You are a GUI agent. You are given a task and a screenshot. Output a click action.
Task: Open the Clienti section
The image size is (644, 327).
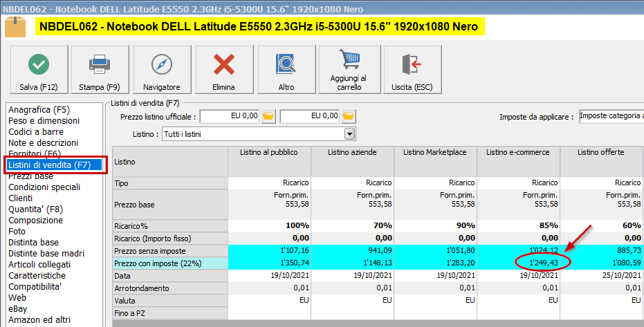click(20, 198)
